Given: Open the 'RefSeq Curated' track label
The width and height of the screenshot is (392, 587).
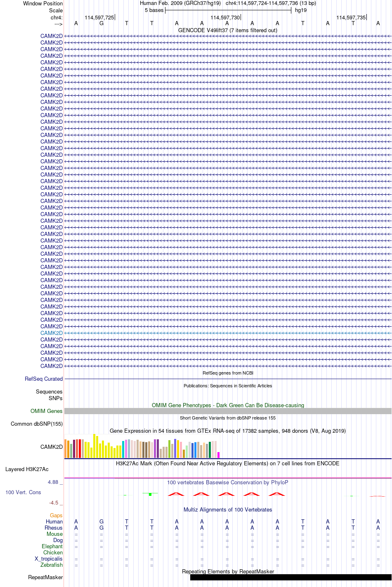Looking at the screenshot, I should pyautogui.click(x=44, y=379).
